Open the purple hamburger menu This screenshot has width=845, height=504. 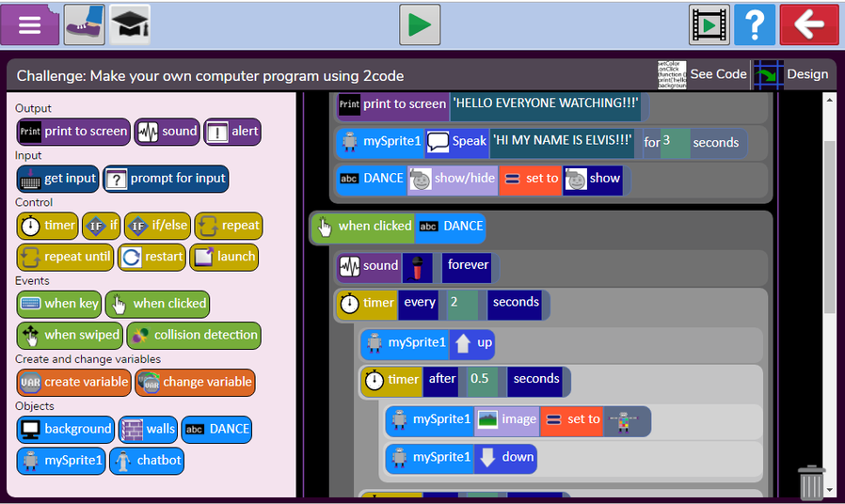[30, 24]
